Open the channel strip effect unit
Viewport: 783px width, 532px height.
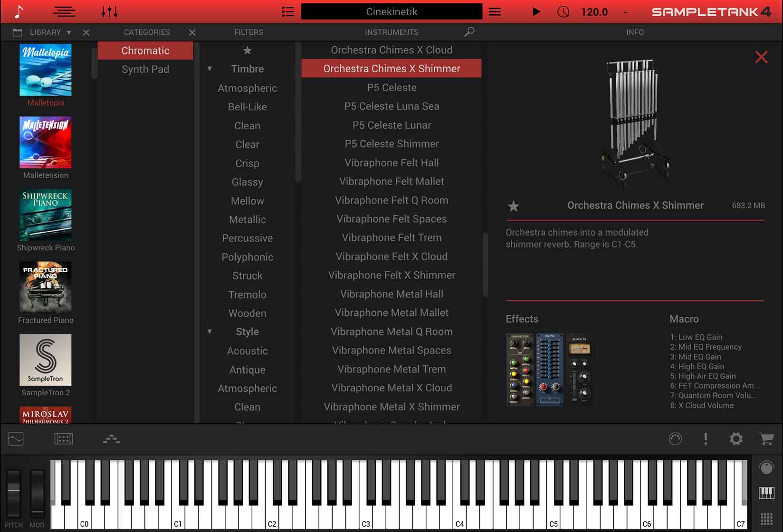point(520,370)
